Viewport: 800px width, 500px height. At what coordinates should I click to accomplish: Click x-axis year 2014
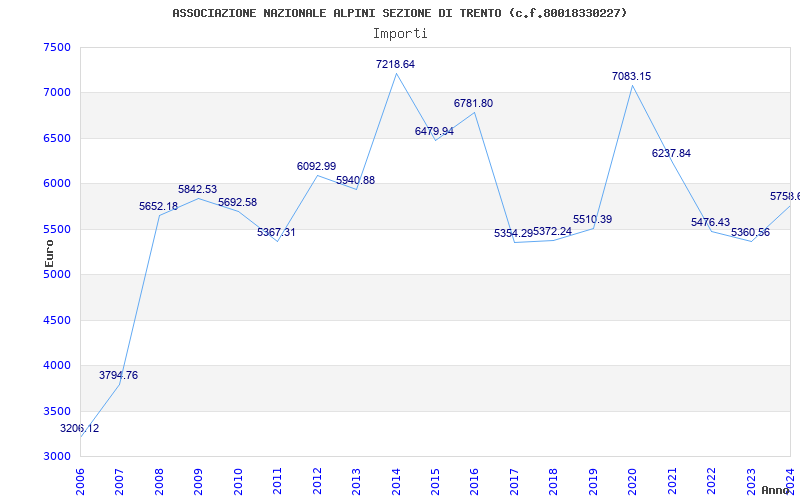(396, 482)
